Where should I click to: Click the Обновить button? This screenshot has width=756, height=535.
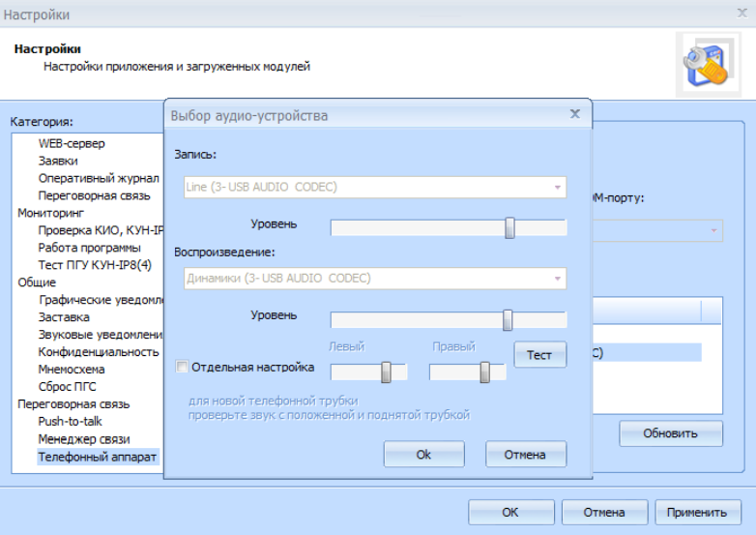point(670,433)
